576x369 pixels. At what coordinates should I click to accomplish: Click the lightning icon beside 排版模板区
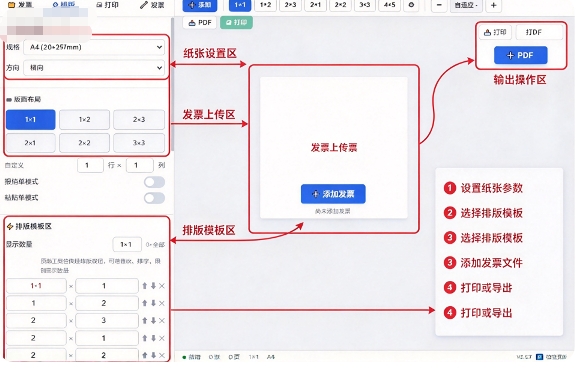click(10, 226)
